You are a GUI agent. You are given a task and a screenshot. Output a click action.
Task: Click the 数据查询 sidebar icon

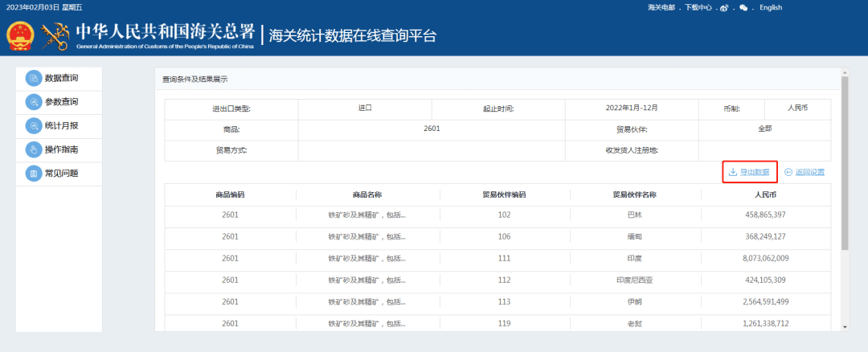pos(33,79)
